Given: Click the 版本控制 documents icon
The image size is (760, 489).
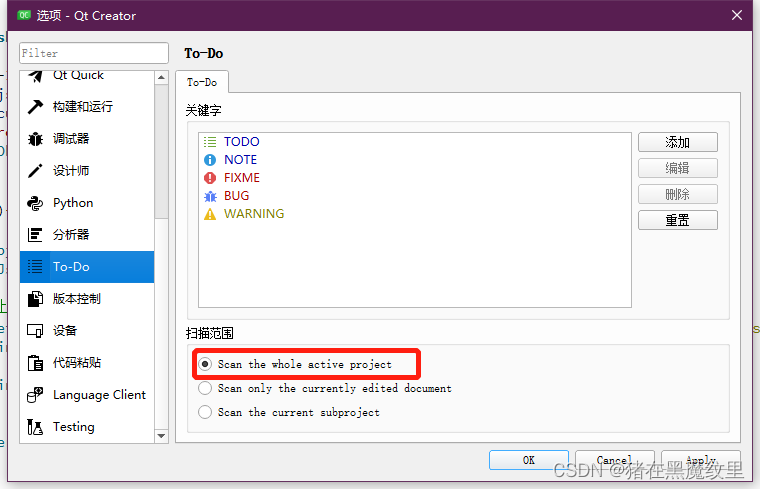Looking at the screenshot, I should click(35, 299).
